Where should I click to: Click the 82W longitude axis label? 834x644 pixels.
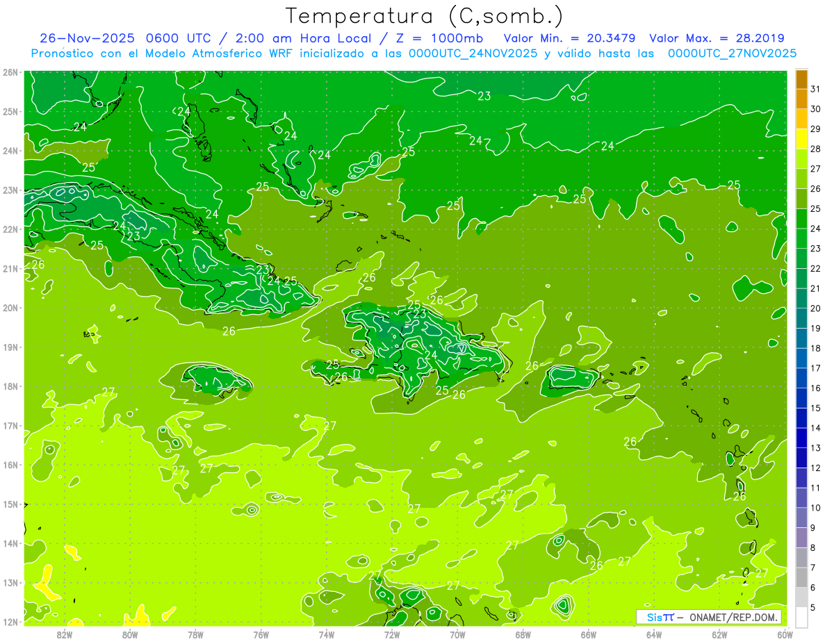[x=65, y=634]
